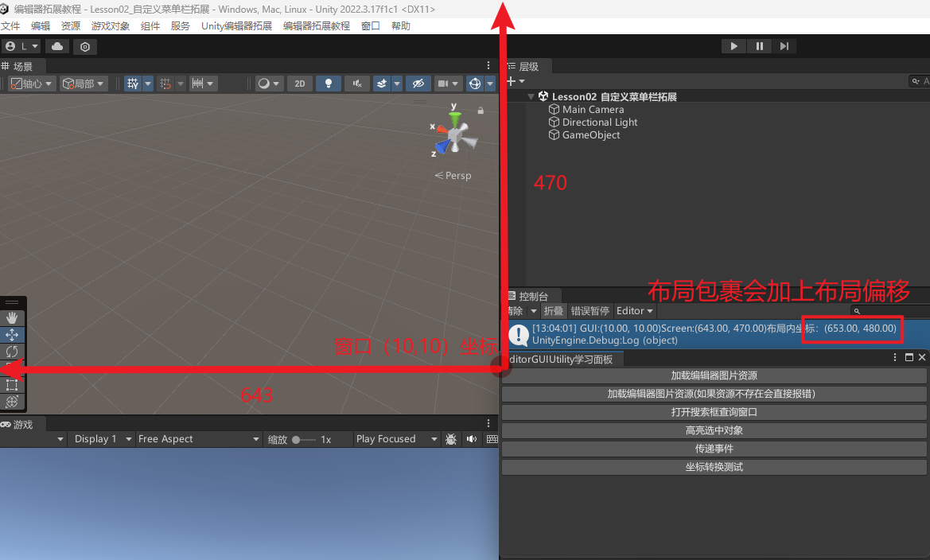Toggle scene audio mute button
This screenshot has width=930, height=560.
tap(357, 84)
